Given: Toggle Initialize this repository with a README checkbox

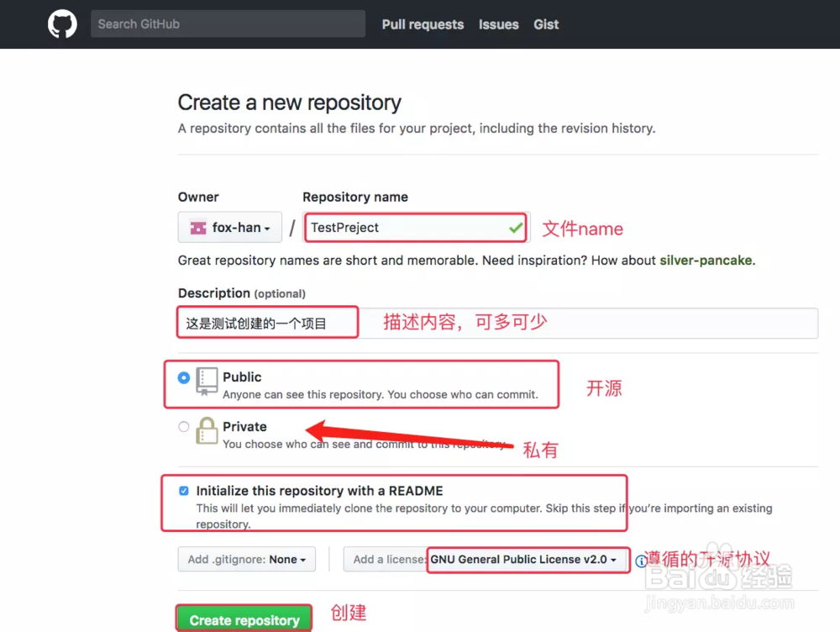Looking at the screenshot, I should pyautogui.click(x=184, y=491).
